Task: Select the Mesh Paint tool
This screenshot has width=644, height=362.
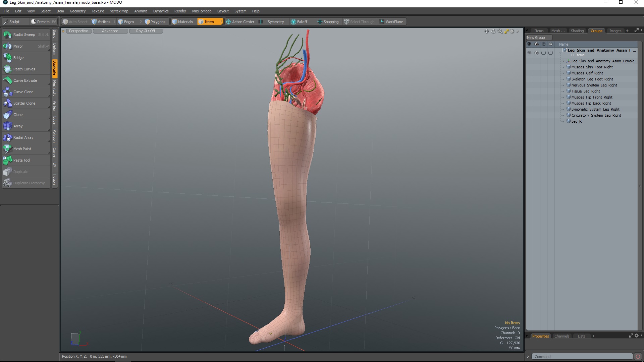Action: tap(22, 149)
